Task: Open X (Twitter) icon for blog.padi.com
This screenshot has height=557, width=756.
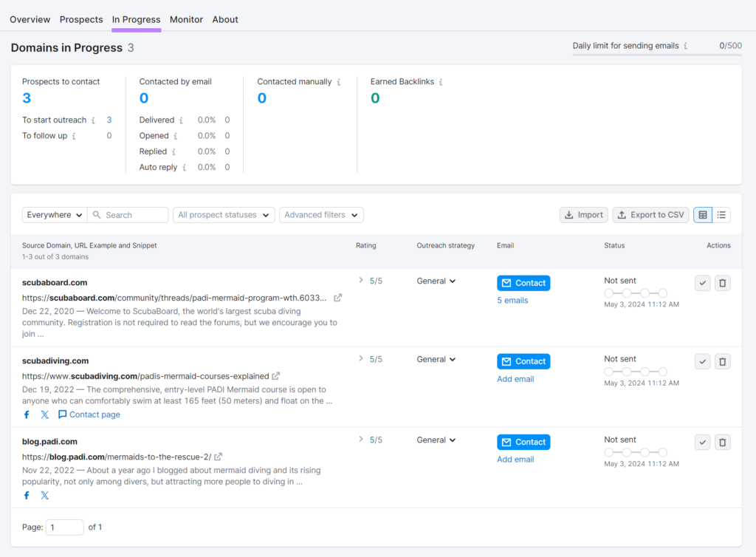Action: point(45,495)
